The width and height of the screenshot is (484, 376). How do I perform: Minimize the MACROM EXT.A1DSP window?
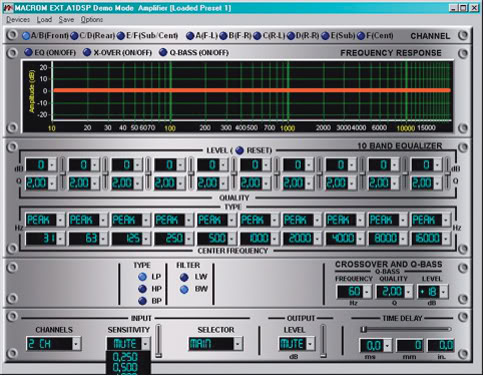pos(452,8)
